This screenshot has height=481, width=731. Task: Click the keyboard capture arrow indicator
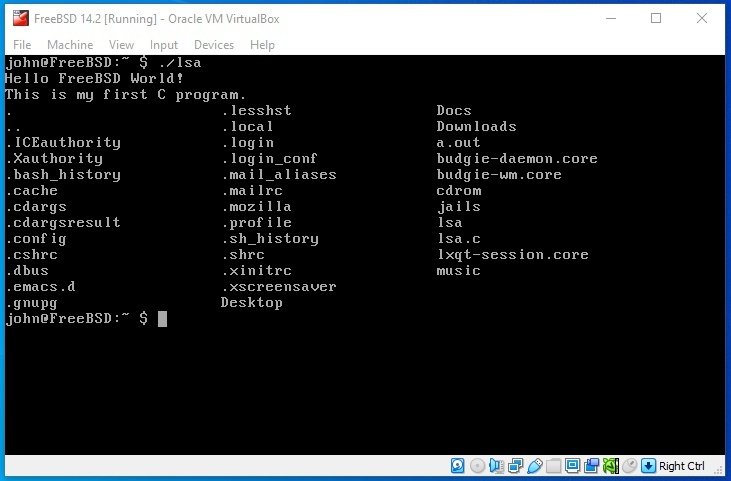coord(648,466)
